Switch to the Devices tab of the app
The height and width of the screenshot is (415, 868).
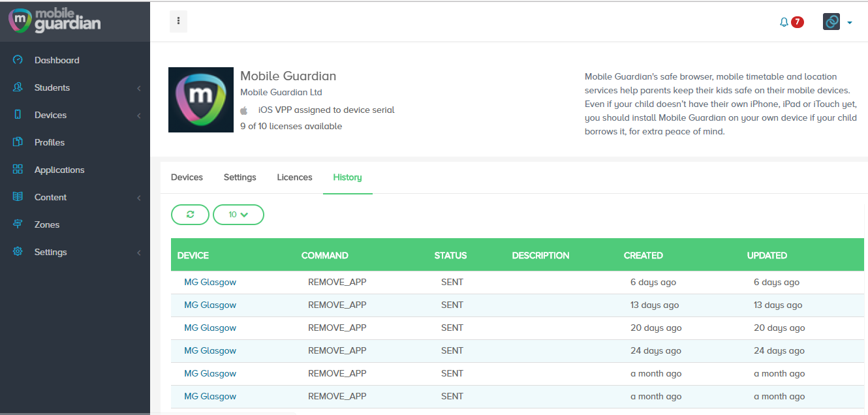point(187,177)
